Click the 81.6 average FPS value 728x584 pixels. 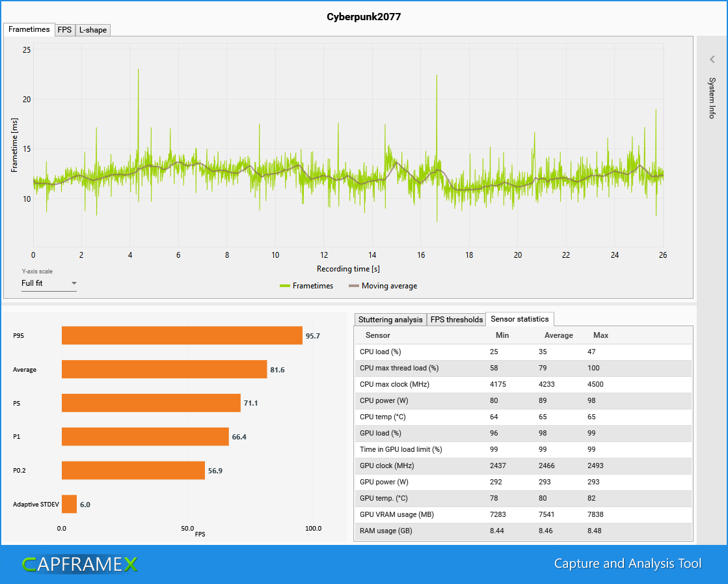(277, 370)
